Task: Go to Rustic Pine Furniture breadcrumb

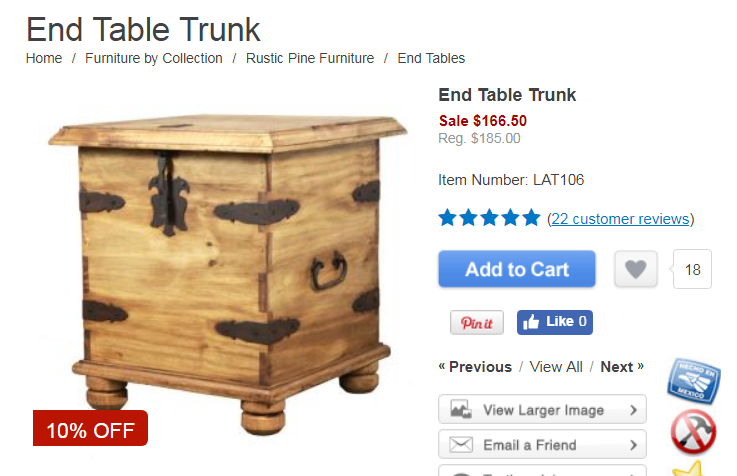Action: click(310, 58)
